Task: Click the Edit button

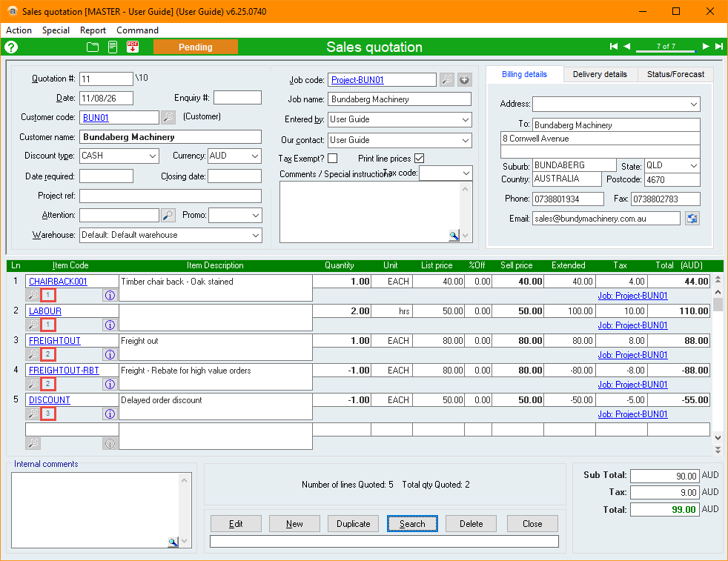Action: coord(236,524)
